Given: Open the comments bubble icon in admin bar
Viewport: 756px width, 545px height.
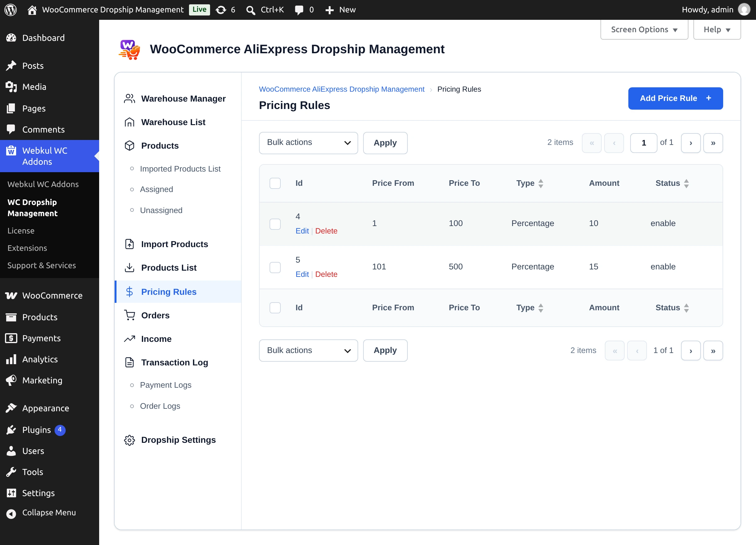Looking at the screenshot, I should click(x=299, y=10).
